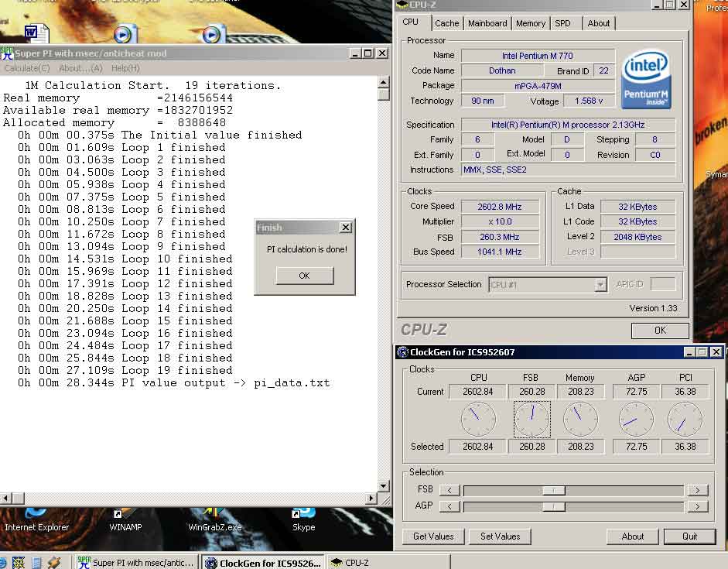Screen dimensions: 728x569
Task: Open the About tab in CPU-Z
Action: tap(599, 23)
